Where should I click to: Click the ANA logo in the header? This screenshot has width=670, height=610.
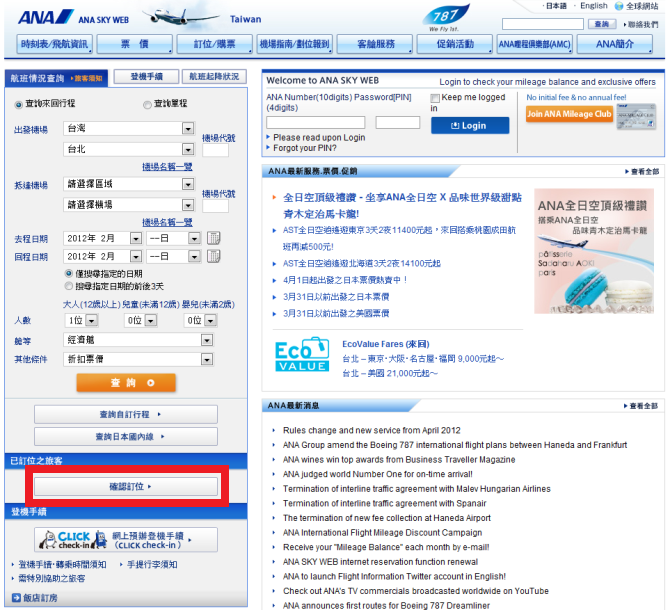[45, 18]
